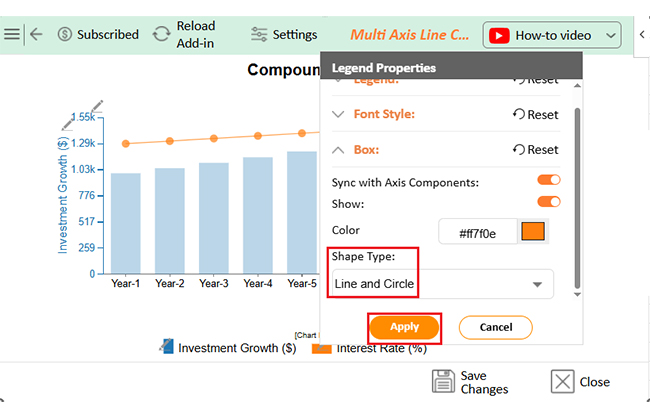Screen dimensions: 650x418
Task: Click the Save Changes label
Action: [484, 382]
